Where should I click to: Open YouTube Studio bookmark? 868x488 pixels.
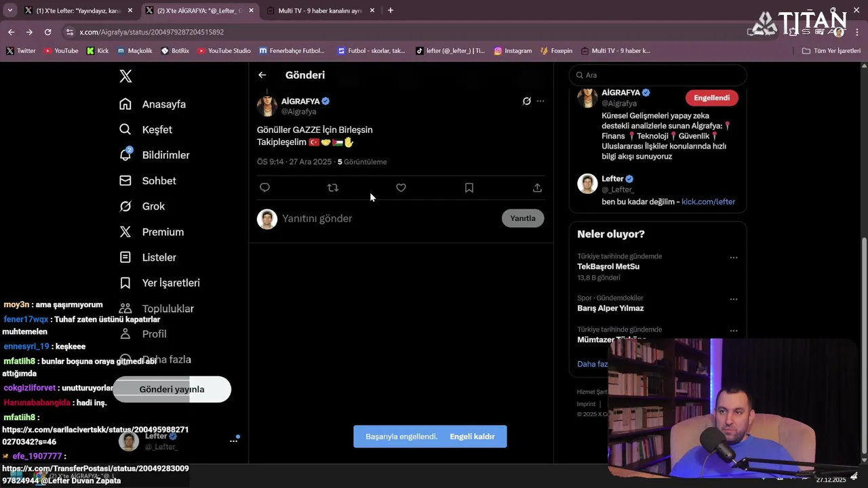tap(224, 51)
